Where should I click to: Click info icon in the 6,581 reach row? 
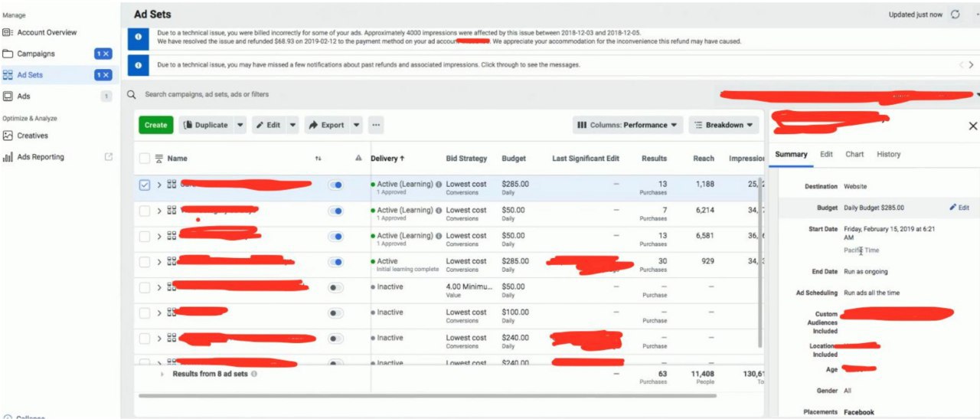coord(439,236)
